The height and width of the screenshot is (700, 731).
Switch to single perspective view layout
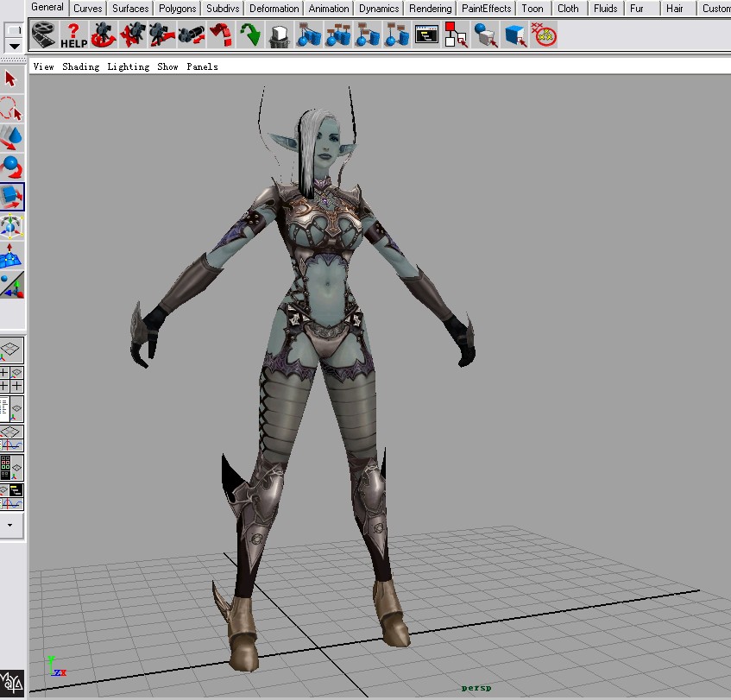(11, 350)
